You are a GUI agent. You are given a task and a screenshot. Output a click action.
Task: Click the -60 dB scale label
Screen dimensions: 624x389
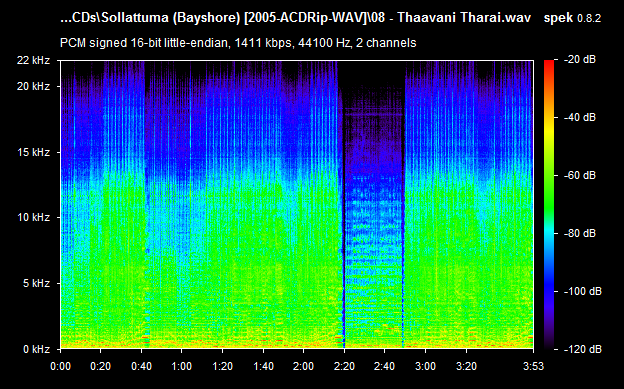click(x=581, y=175)
